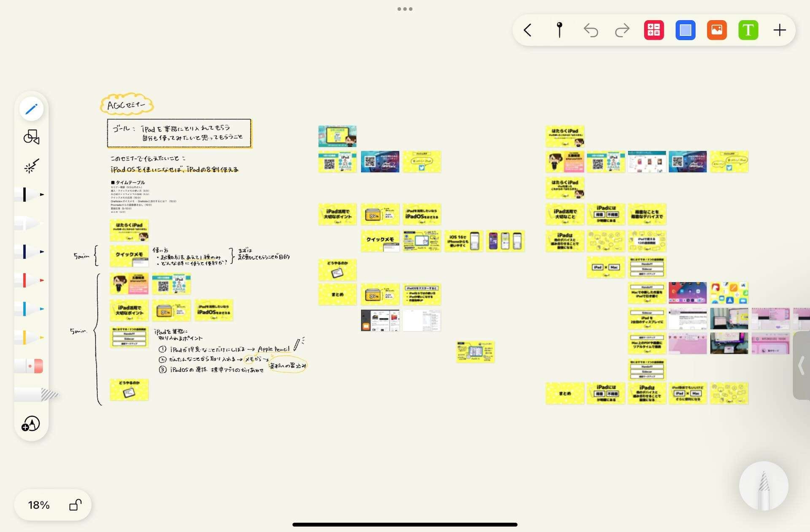Go back with the left chevron
The width and height of the screenshot is (810, 532).
(x=527, y=30)
